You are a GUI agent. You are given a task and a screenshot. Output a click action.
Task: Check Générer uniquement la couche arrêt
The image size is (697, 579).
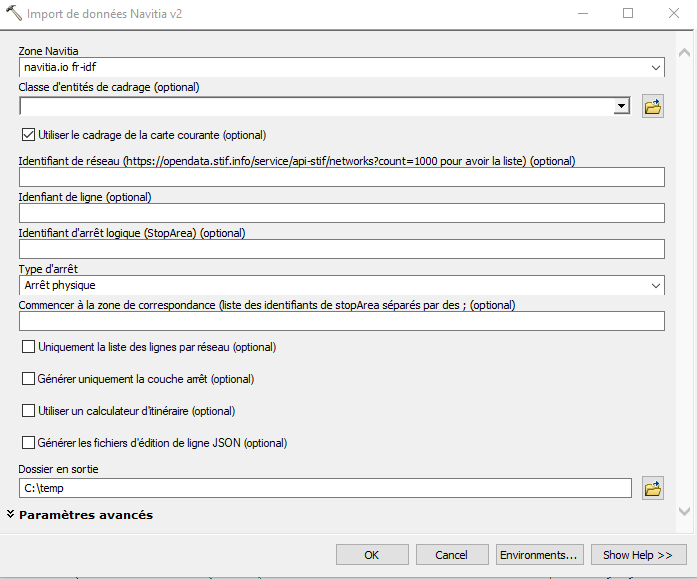pyautogui.click(x=28, y=379)
